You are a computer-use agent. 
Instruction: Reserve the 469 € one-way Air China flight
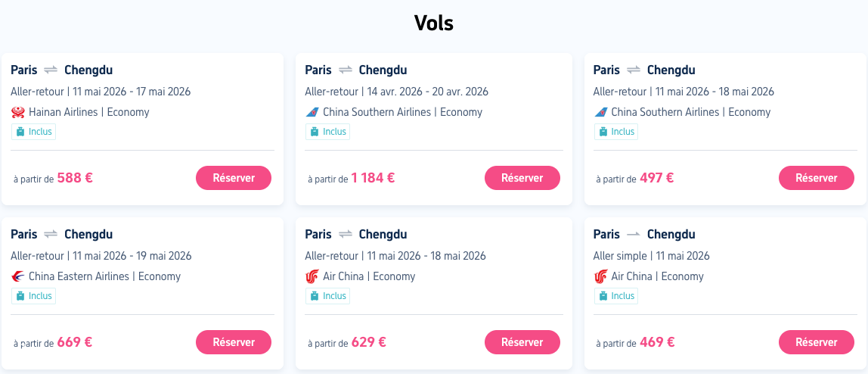(x=816, y=342)
